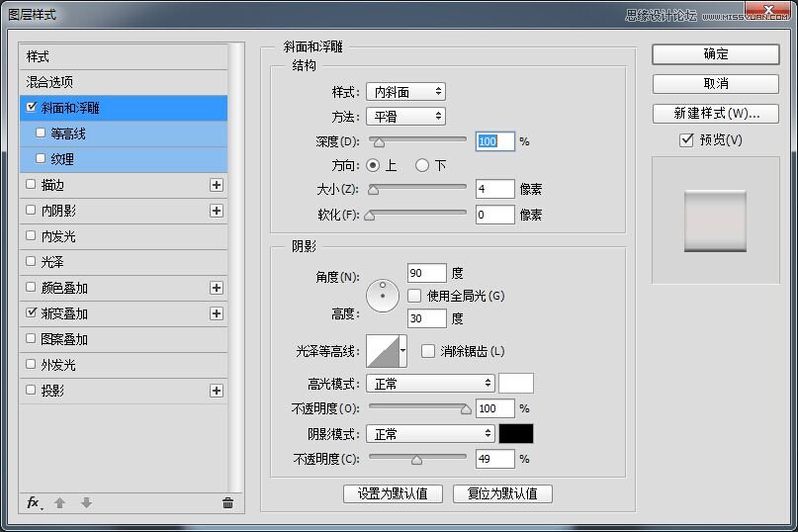Image resolution: width=798 pixels, height=532 pixels.
Task: Enable the 图案叠加 checkbox
Action: tap(31, 338)
